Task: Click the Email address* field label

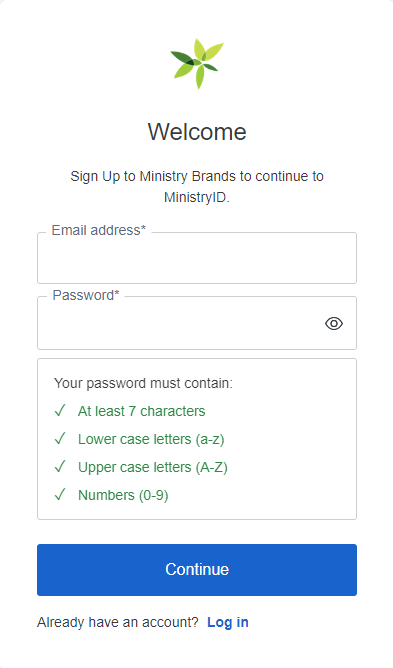Action: point(98,230)
